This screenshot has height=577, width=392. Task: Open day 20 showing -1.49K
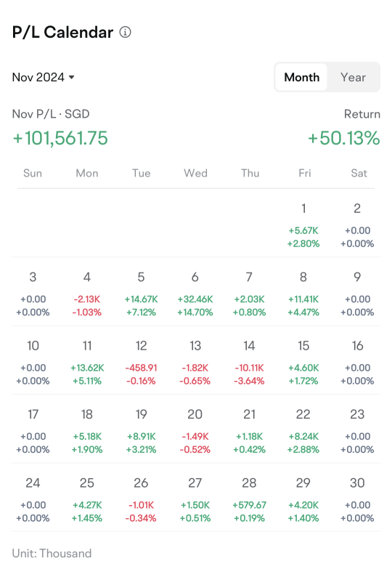tap(195, 432)
